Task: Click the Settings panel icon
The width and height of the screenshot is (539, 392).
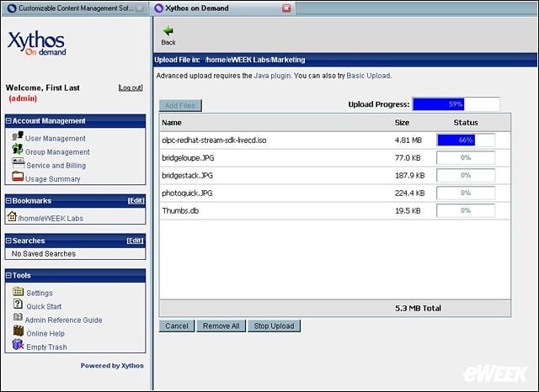Action: click(19, 291)
